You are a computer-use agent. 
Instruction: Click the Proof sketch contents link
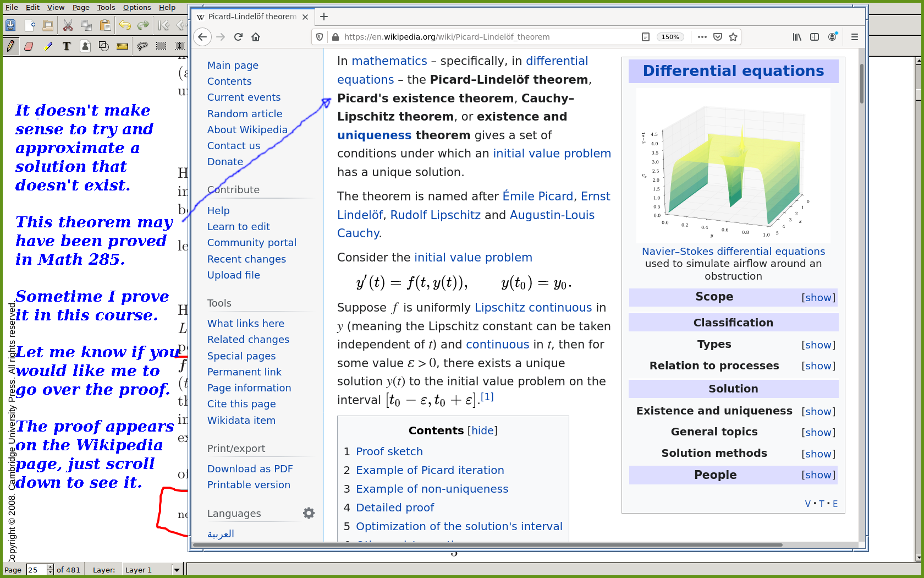[389, 451]
